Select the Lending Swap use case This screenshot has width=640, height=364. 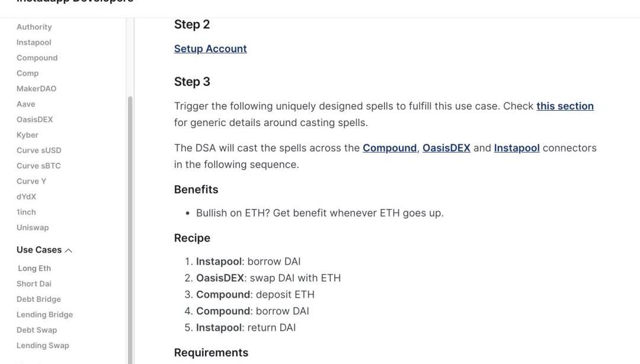43,345
